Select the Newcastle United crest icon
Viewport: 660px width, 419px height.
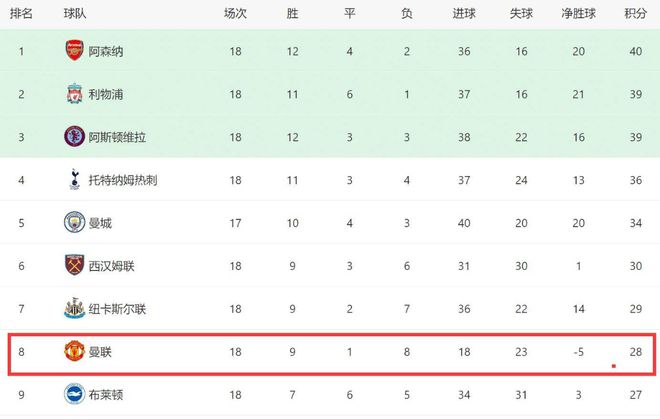click(75, 308)
